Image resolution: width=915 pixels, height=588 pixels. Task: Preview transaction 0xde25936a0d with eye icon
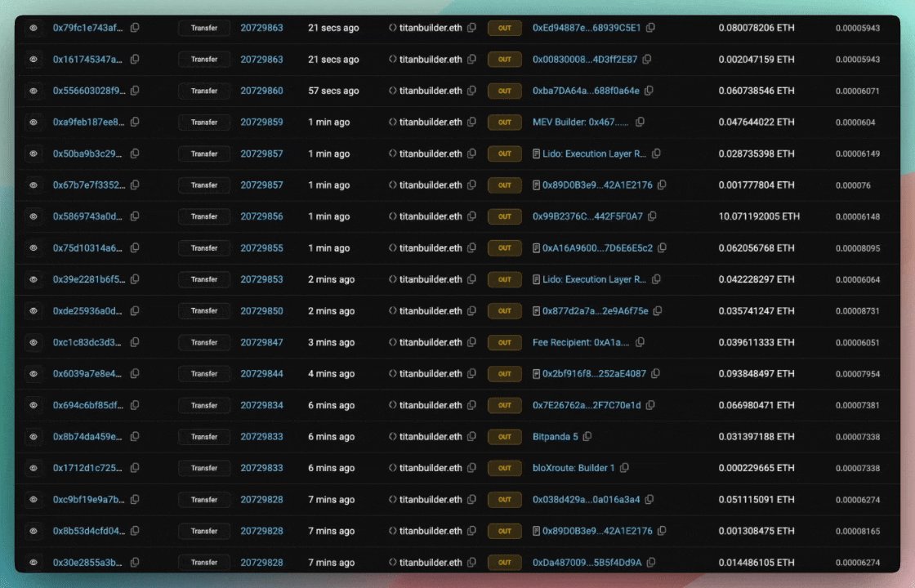point(33,311)
